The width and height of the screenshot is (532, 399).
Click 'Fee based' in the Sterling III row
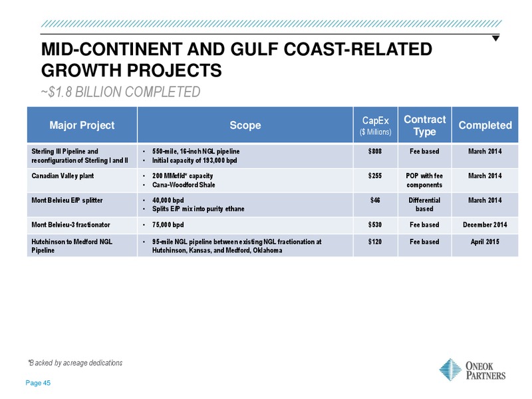click(x=424, y=152)
